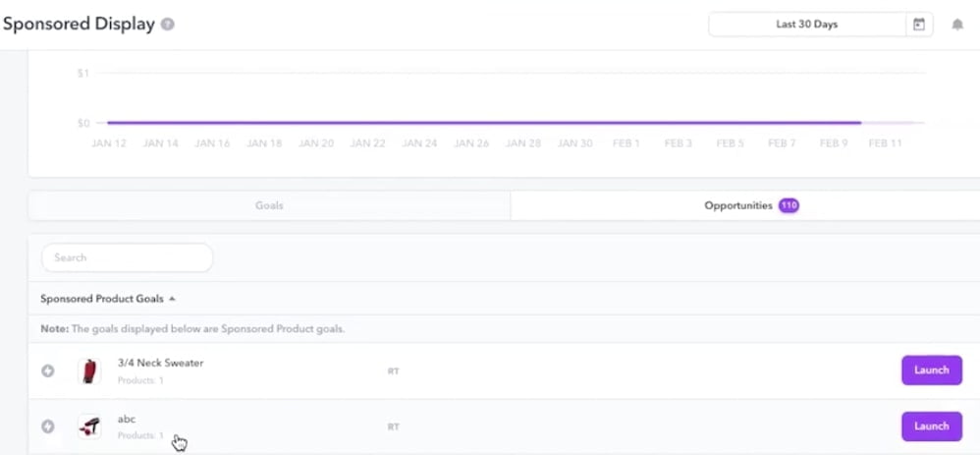Click the FEB 1 axis label on the chart
This screenshot has height=455, width=980.
[x=626, y=143]
